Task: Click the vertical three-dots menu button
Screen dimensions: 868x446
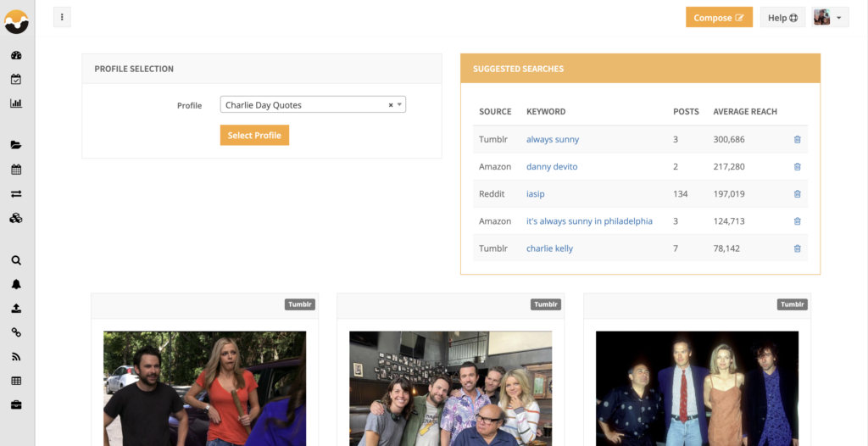Action: pos(62,17)
